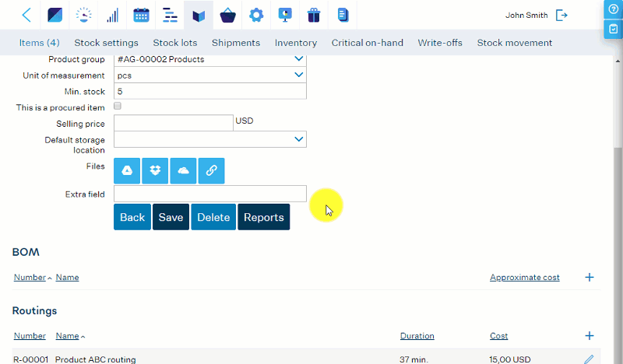Add a new BOM with plus icon

pyautogui.click(x=590, y=277)
